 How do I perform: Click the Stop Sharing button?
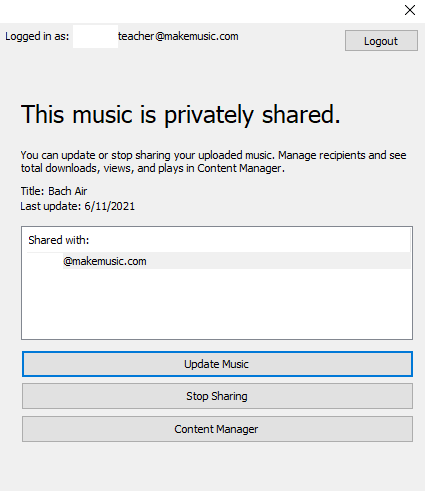(x=217, y=396)
